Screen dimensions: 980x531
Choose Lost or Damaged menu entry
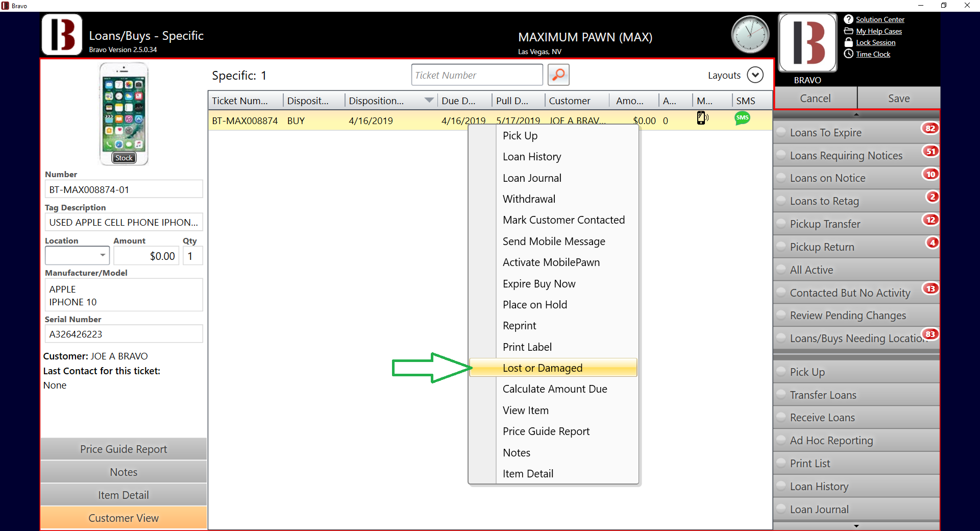point(553,368)
